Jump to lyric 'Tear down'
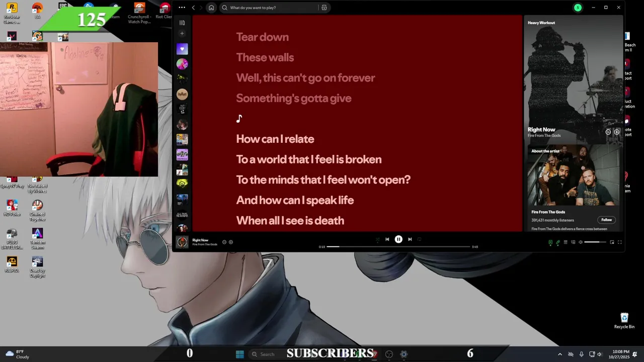Screen dimensions: 644x362 pyautogui.click(x=262, y=37)
